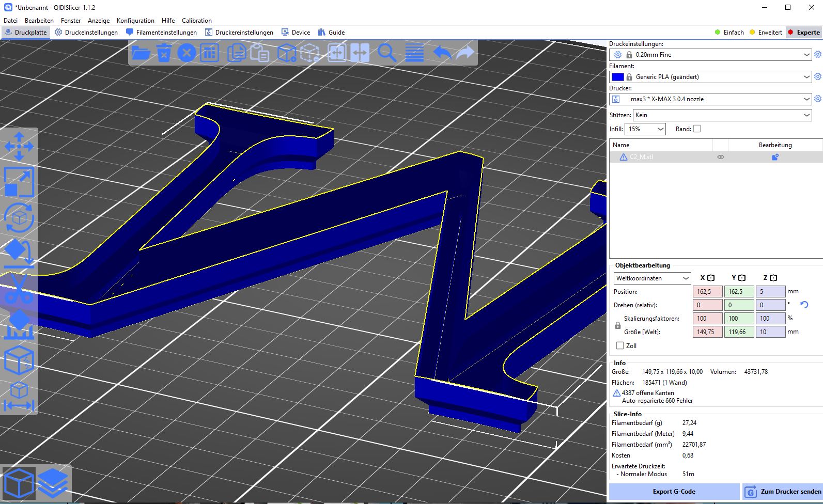The width and height of the screenshot is (823, 504).
Task: Switch to the Druckeinstellungen tab
Action: pos(86,32)
